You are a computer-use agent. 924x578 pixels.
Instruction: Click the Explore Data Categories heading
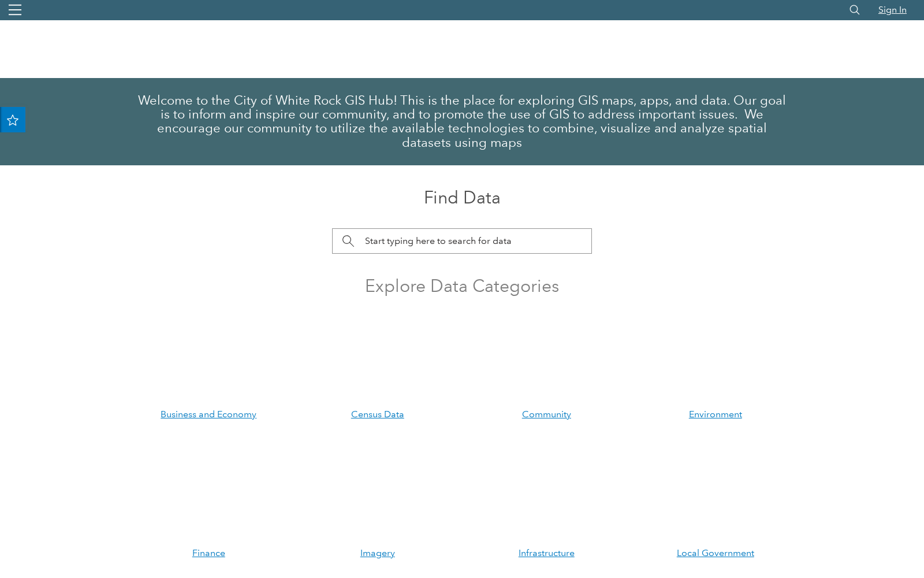tap(462, 286)
